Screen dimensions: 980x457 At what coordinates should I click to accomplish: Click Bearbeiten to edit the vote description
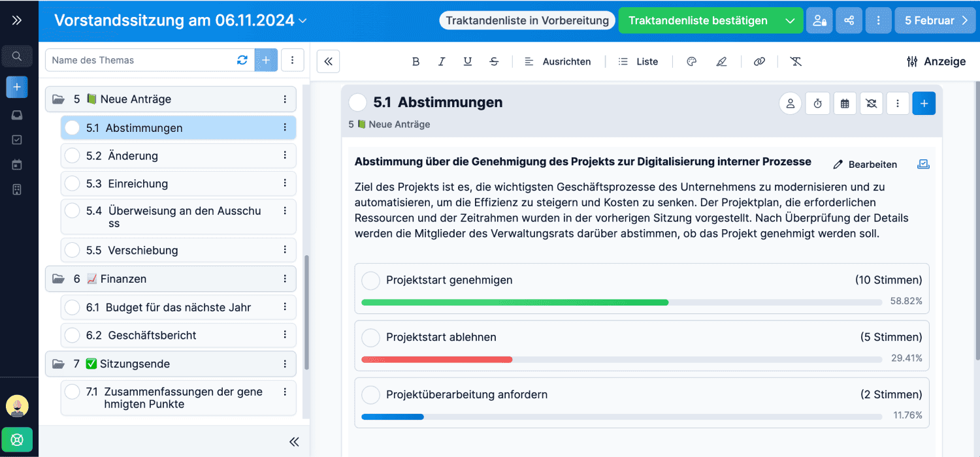pyautogui.click(x=864, y=164)
